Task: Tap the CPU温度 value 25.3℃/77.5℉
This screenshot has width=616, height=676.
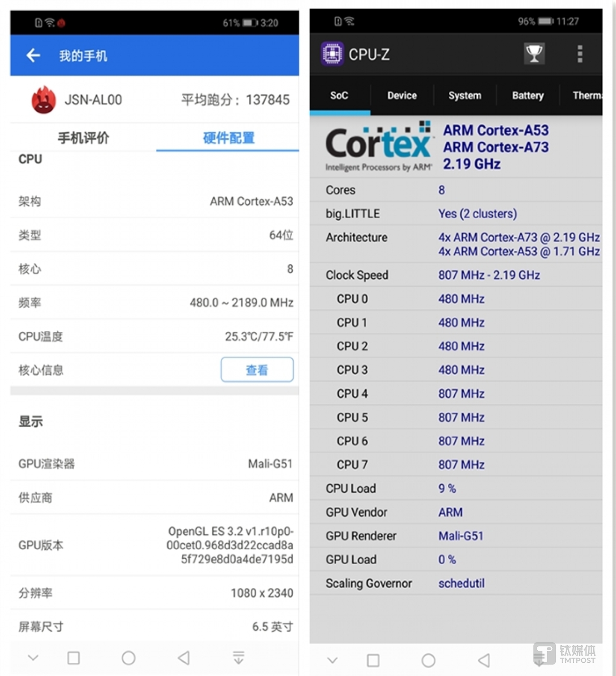Action: click(259, 337)
